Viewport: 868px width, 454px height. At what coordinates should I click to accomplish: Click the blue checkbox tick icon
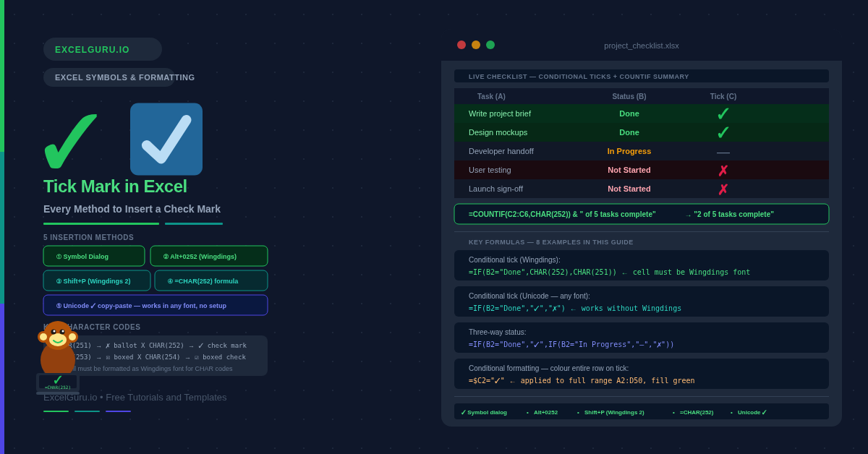click(x=166, y=139)
